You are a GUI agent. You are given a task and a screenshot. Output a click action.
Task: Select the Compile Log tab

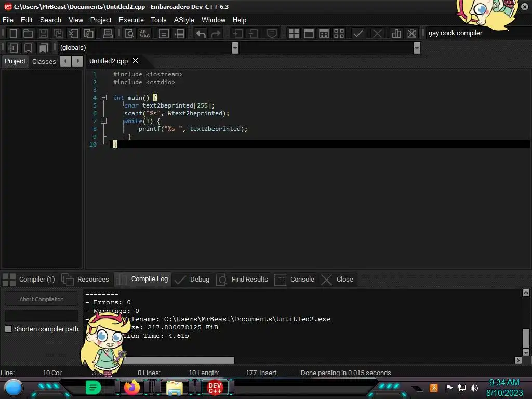click(143, 279)
